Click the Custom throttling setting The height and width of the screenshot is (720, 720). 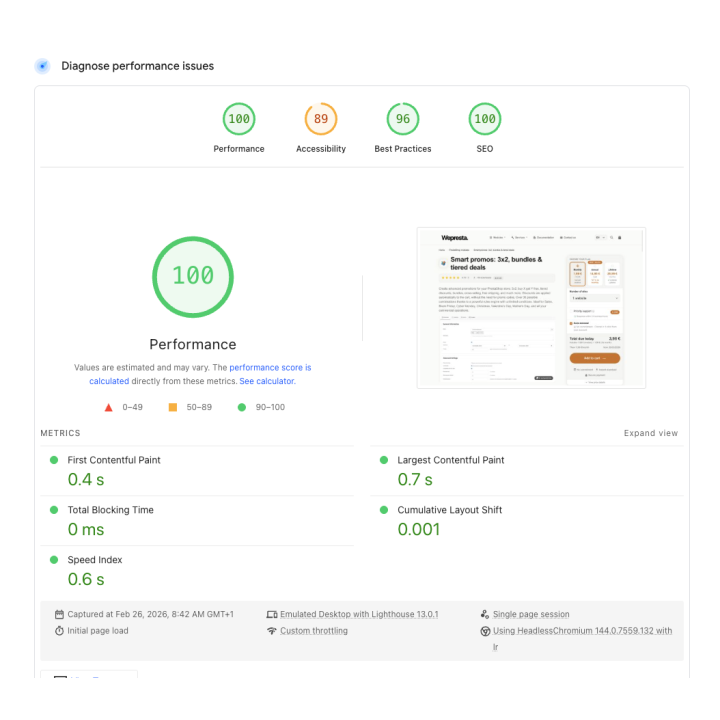pos(314,631)
